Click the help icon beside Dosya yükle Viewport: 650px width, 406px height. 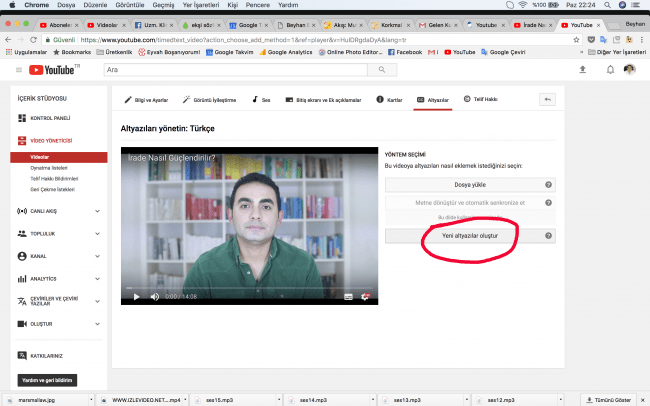point(549,185)
